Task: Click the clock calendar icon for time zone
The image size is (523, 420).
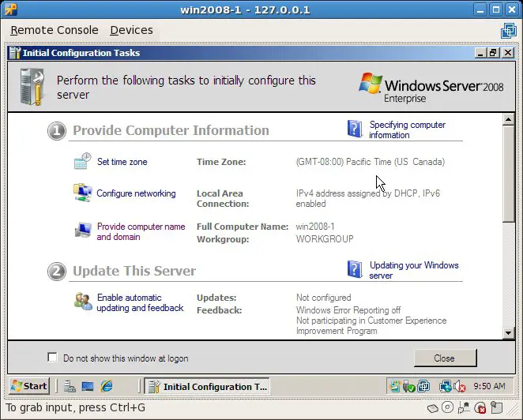Action: click(x=82, y=161)
